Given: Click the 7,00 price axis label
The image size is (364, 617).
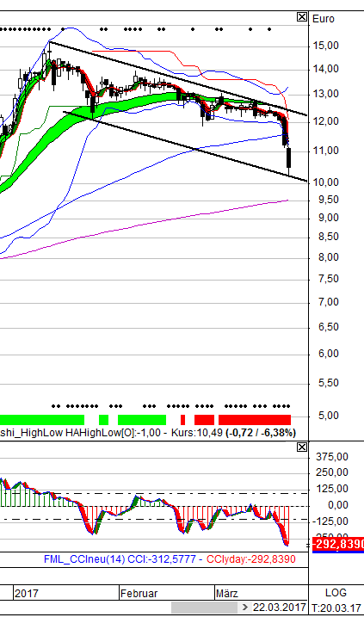Looking at the screenshot, I should pyautogui.click(x=329, y=302).
